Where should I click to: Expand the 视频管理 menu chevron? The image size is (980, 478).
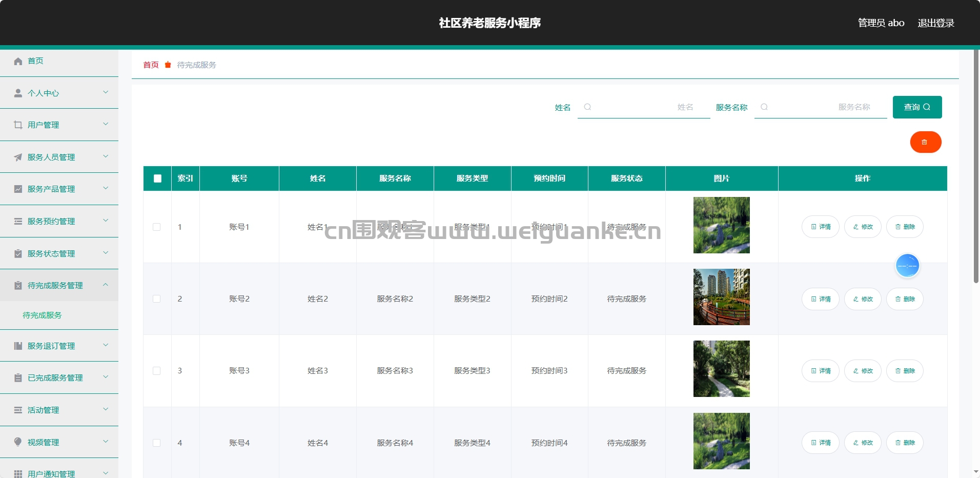tap(106, 441)
